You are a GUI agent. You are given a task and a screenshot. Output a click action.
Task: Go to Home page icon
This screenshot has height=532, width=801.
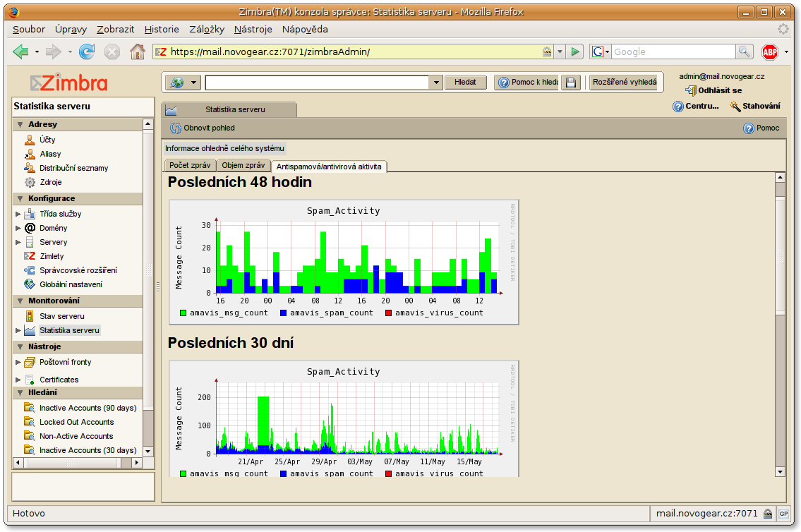(137, 52)
